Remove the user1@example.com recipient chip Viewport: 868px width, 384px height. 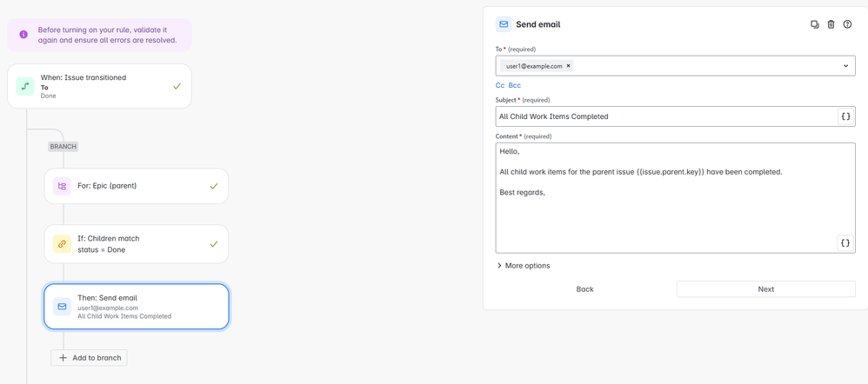(568, 66)
